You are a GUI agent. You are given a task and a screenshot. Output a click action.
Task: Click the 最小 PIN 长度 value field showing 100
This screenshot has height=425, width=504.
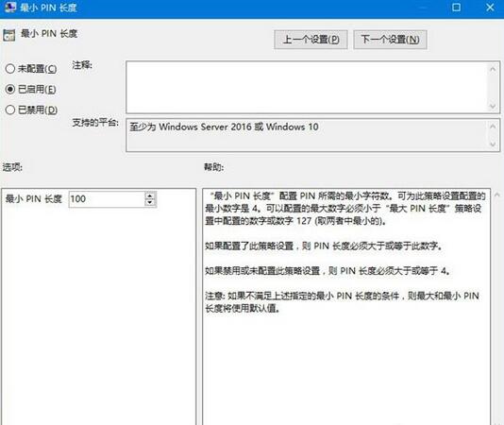pyautogui.click(x=107, y=199)
